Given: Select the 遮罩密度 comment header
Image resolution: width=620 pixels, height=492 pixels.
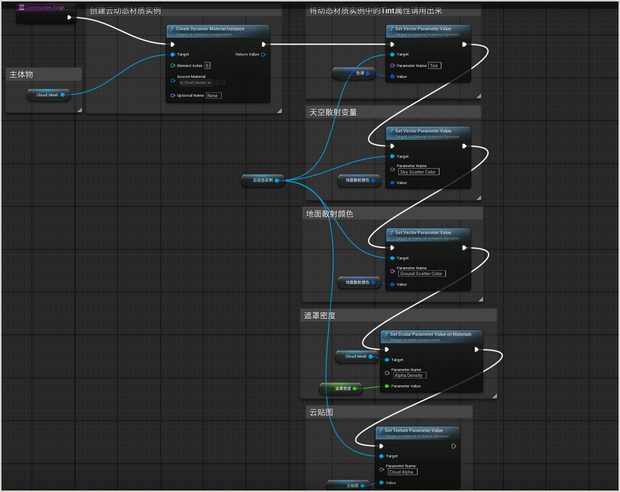Looking at the screenshot, I should click(x=399, y=316).
